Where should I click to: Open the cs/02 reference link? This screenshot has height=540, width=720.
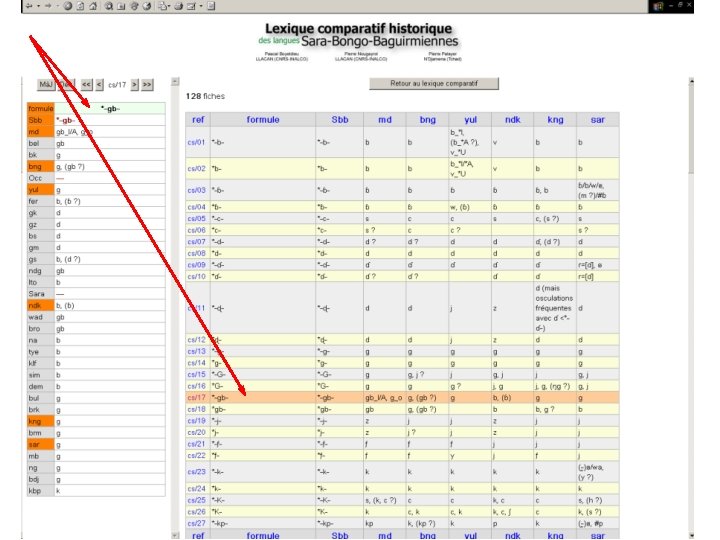(x=196, y=169)
